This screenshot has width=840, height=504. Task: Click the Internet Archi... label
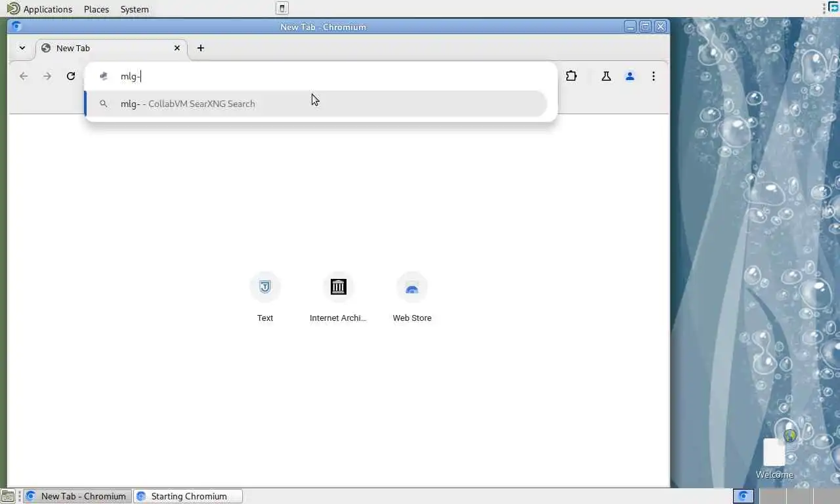(x=338, y=318)
